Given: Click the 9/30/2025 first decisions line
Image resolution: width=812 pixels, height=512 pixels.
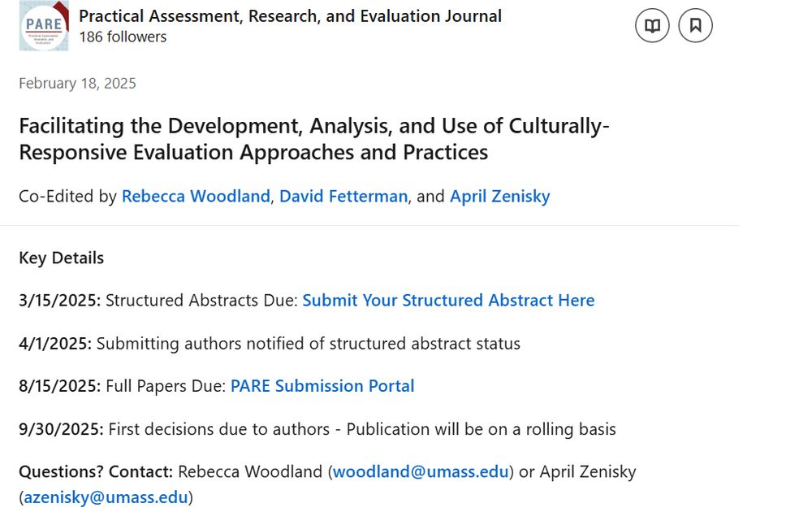Looking at the screenshot, I should coord(317,429).
